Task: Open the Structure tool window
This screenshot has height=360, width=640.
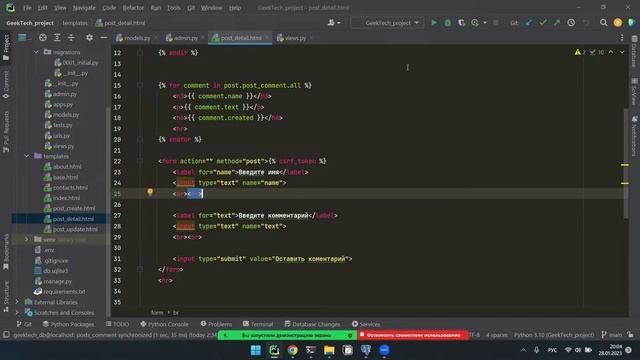Action: [x=6, y=296]
